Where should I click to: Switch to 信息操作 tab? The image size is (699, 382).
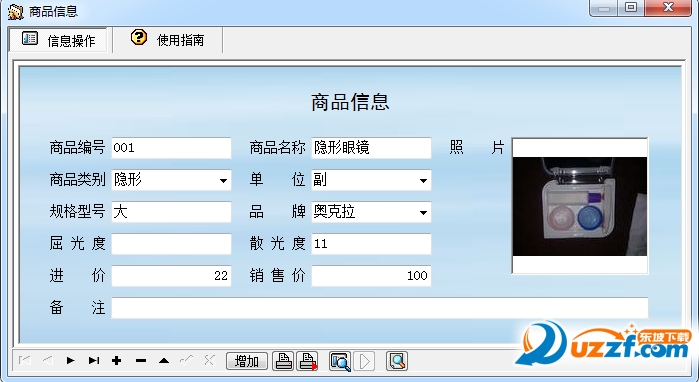coord(58,40)
